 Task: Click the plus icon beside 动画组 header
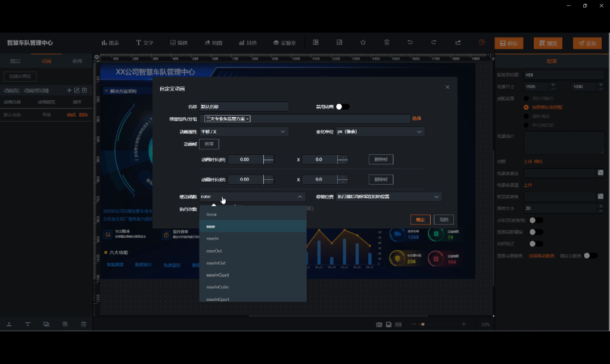click(69, 91)
